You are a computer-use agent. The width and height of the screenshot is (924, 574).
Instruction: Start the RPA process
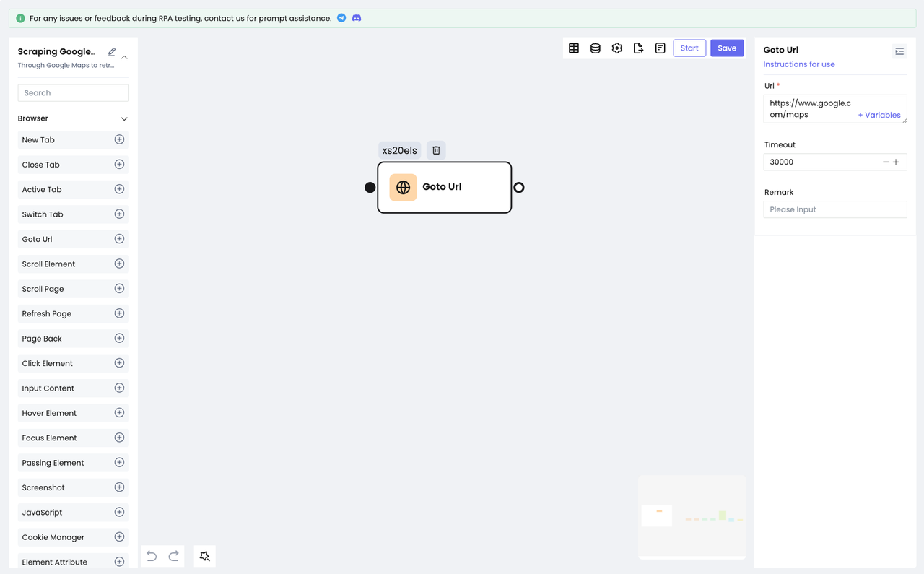click(x=689, y=48)
